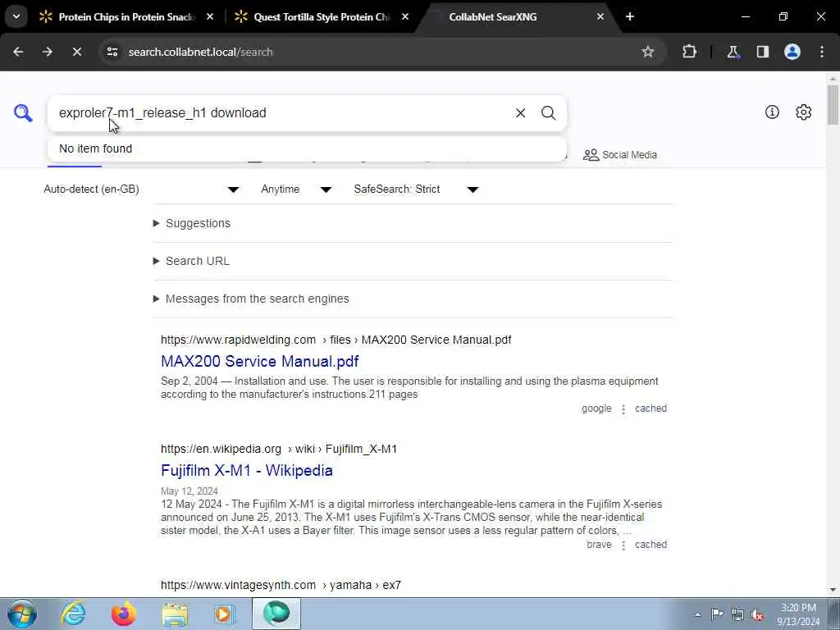The width and height of the screenshot is (840, 630).
Task: Open the Anytime time range dropdown
Action: (x=296, y=189)
